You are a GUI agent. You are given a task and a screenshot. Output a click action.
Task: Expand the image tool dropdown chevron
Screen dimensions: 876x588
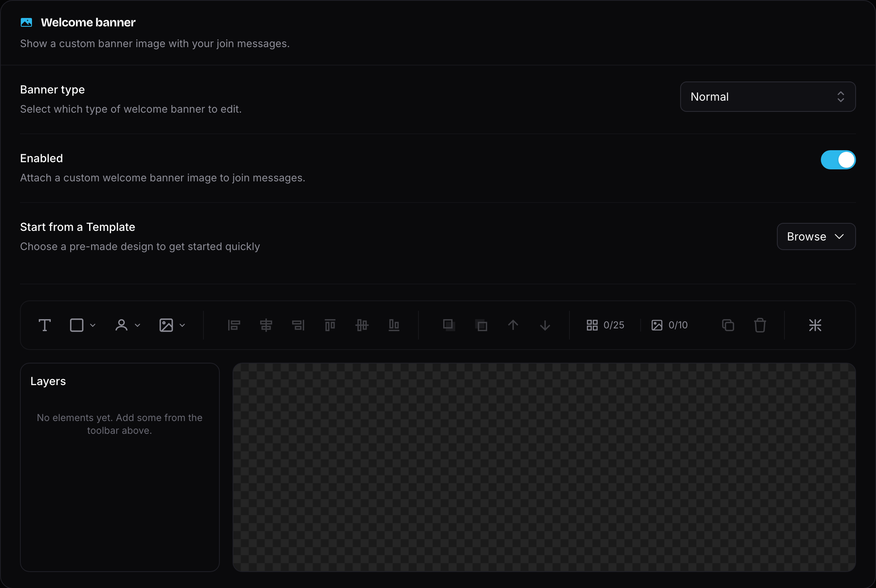click(x=182, y=326)
